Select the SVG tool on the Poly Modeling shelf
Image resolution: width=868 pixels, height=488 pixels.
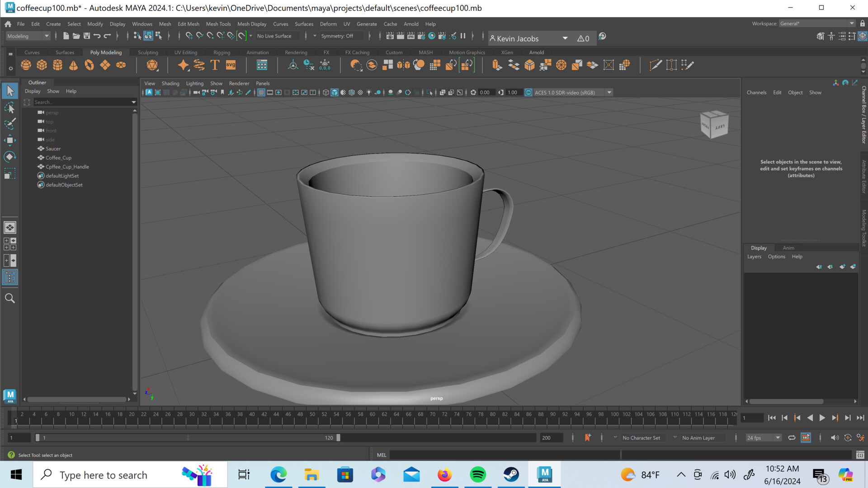pyautogui.click(x=231, y=65)
